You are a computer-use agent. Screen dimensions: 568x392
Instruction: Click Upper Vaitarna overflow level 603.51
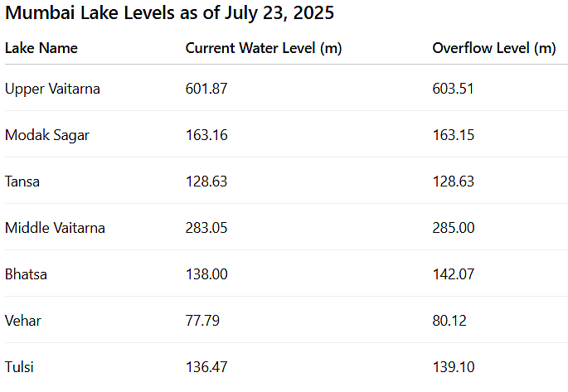click(454, 89)
